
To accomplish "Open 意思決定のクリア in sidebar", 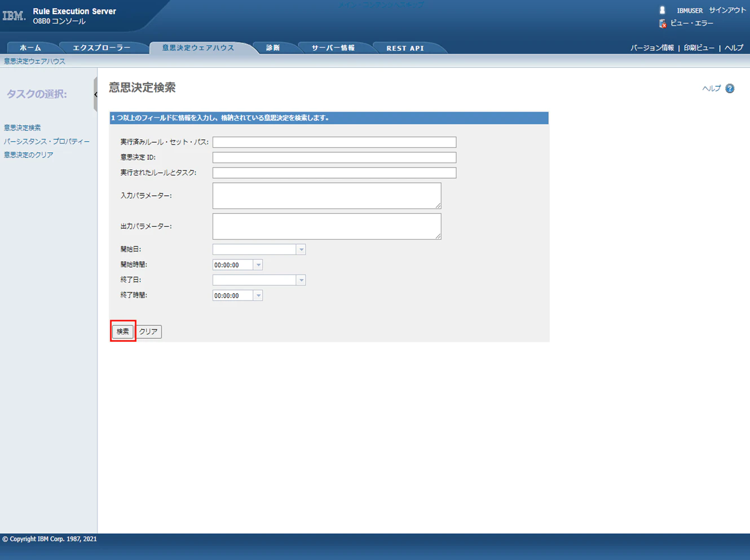I will [29, 155].
